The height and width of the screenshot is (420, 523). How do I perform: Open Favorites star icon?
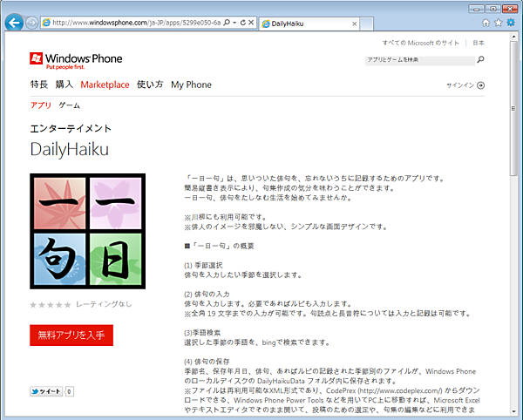click(499, 23)
